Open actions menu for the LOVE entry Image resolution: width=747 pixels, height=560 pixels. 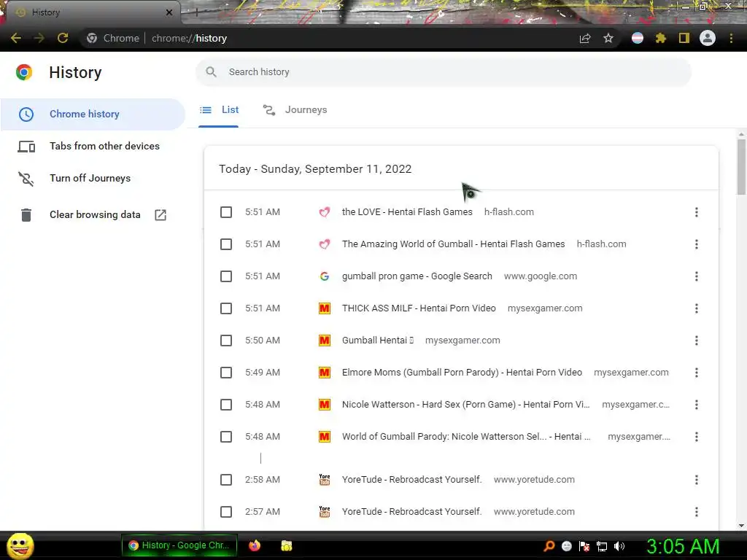pyautogui.click(x=697, y=212)
